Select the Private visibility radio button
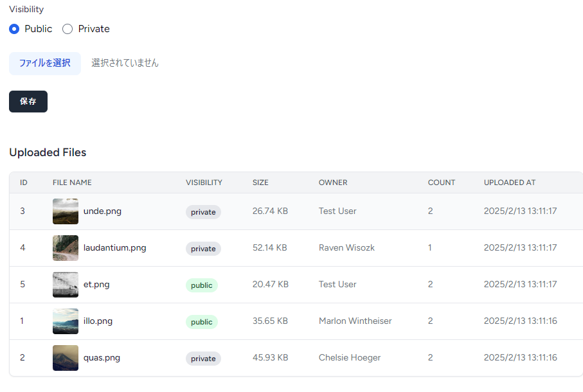 point(67,29)
